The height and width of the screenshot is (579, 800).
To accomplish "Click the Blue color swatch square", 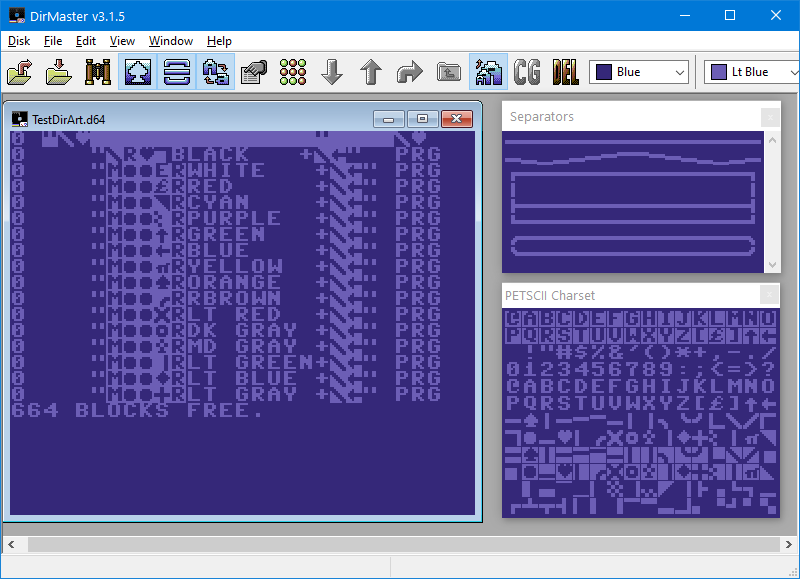I will click(604, 72).
